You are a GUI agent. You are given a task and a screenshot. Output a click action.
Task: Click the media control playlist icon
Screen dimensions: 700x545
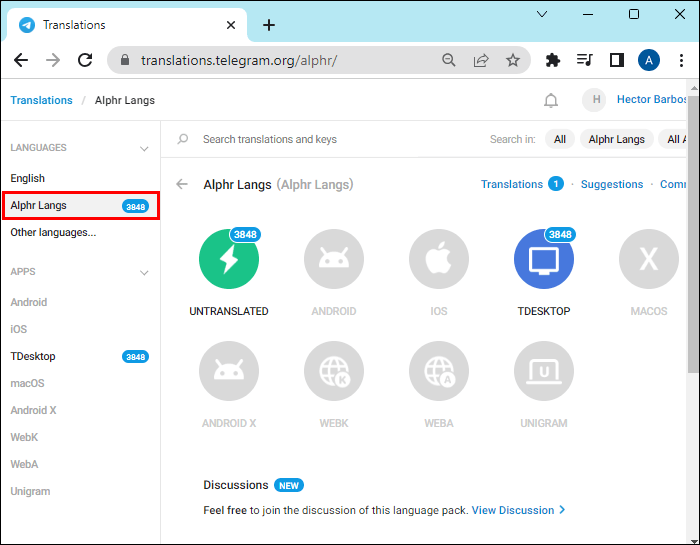click(x=584, y=60)
